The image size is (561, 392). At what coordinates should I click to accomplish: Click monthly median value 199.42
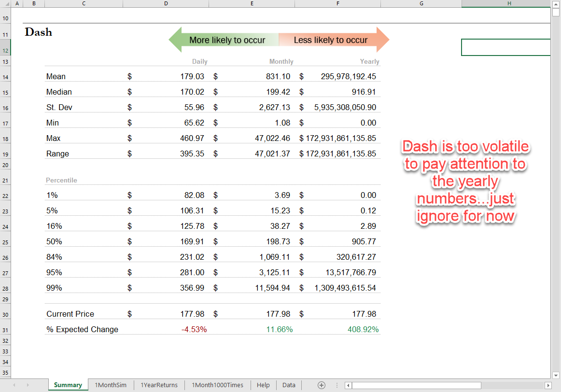point(278,92)
